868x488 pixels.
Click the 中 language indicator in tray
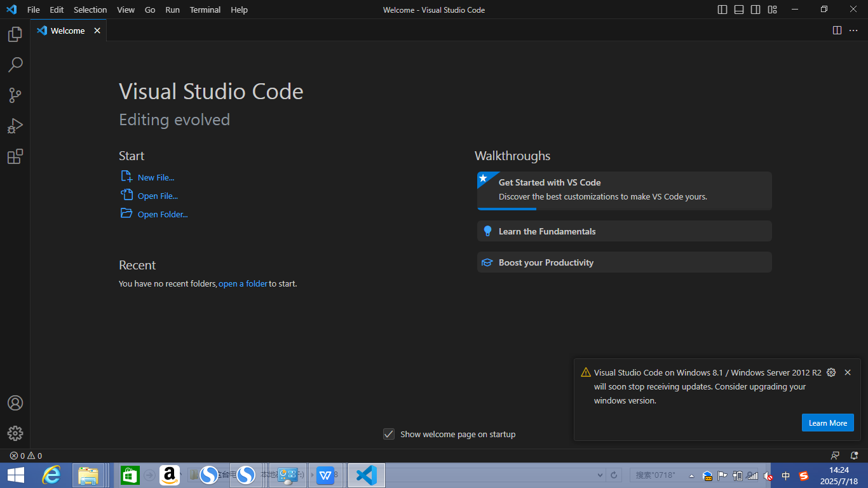click(x=786, y=476)
